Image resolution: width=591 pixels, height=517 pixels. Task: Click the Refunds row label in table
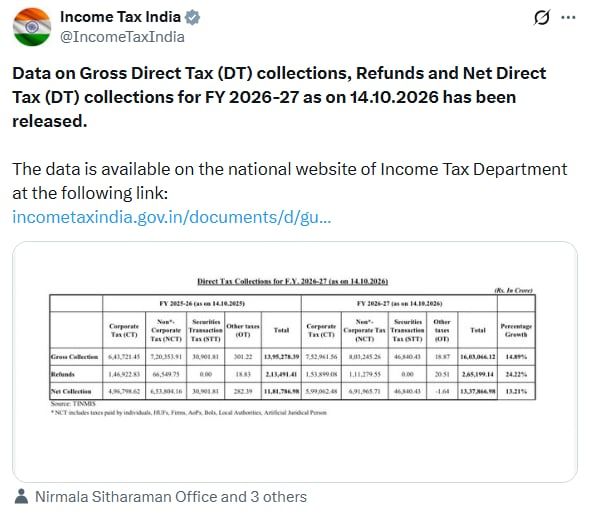coord(63,374)
